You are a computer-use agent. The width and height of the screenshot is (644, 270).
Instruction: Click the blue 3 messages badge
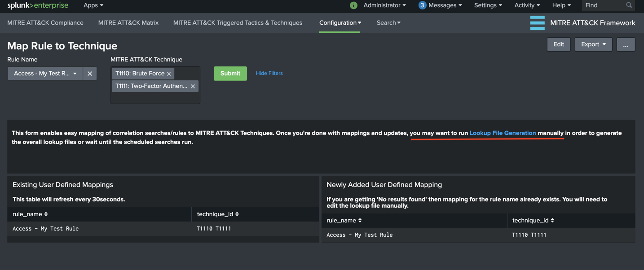tap(422, 5)
